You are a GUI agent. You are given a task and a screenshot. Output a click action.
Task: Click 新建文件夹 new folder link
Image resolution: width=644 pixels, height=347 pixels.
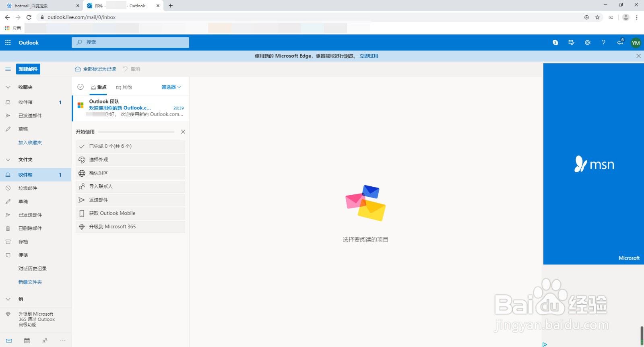pyautogui.click(x=30, y=282)
